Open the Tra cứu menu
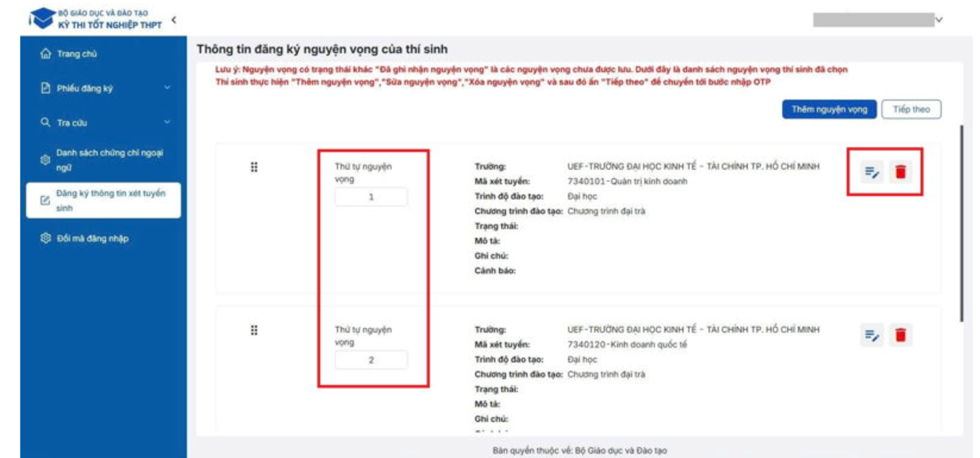 103,123
